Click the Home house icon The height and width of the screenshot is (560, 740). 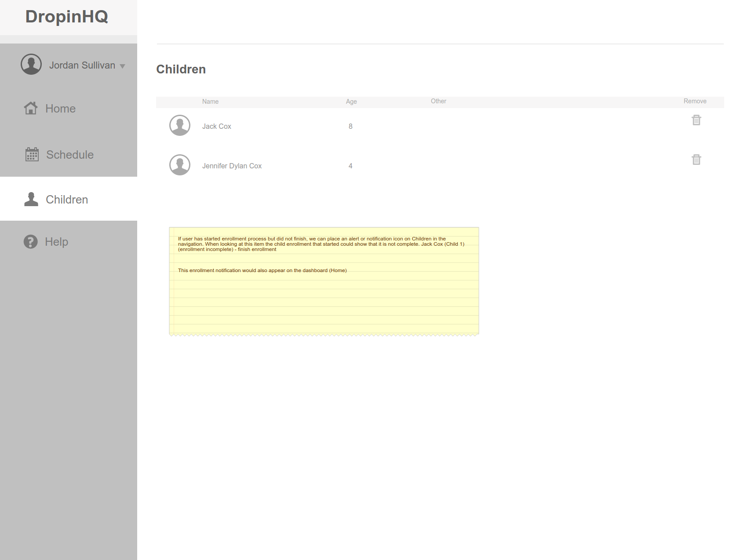click(x=31, y=108)
